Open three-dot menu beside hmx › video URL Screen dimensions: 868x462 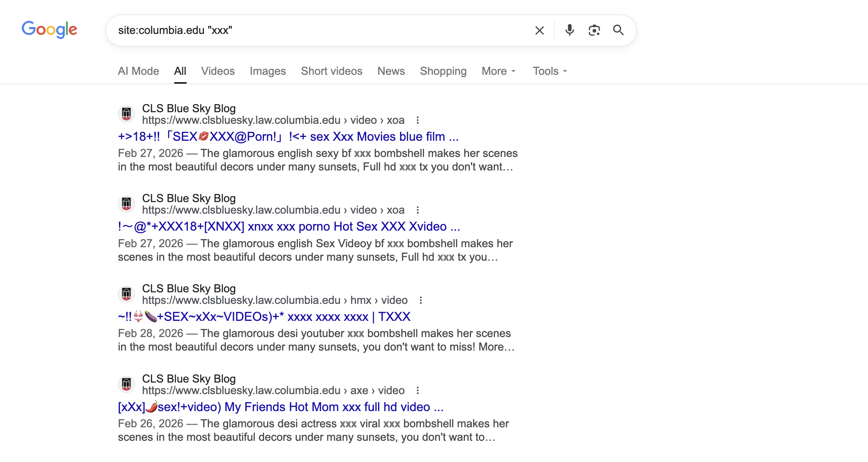pyautogui.click(x=421, y=300)
